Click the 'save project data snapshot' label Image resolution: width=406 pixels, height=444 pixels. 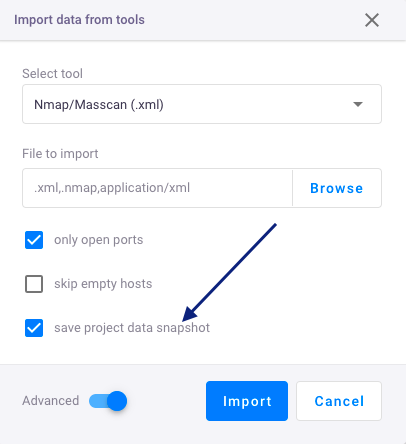[132, 328]
